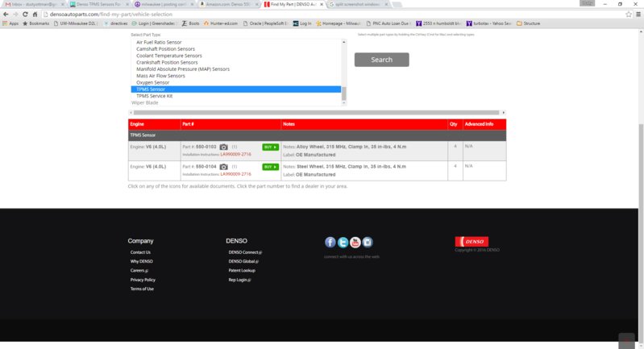Open the Careers footer link

[x=139, y=270]
